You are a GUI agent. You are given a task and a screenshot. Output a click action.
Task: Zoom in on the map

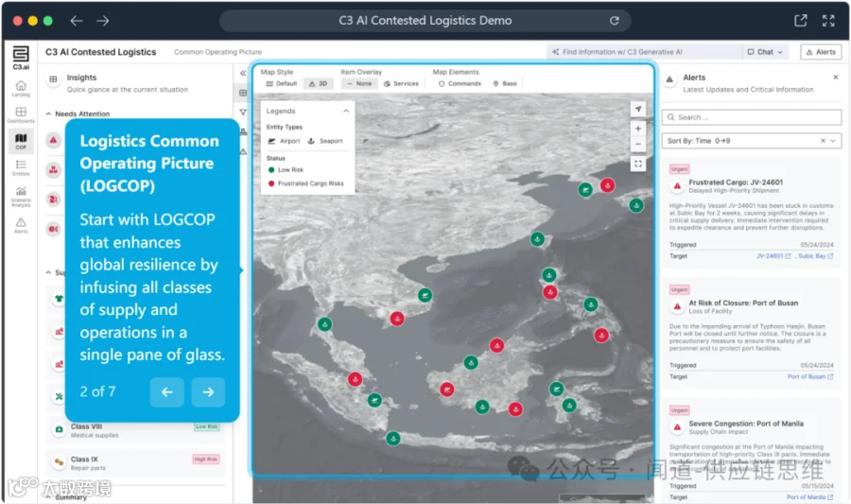click(x=638, y=129)
